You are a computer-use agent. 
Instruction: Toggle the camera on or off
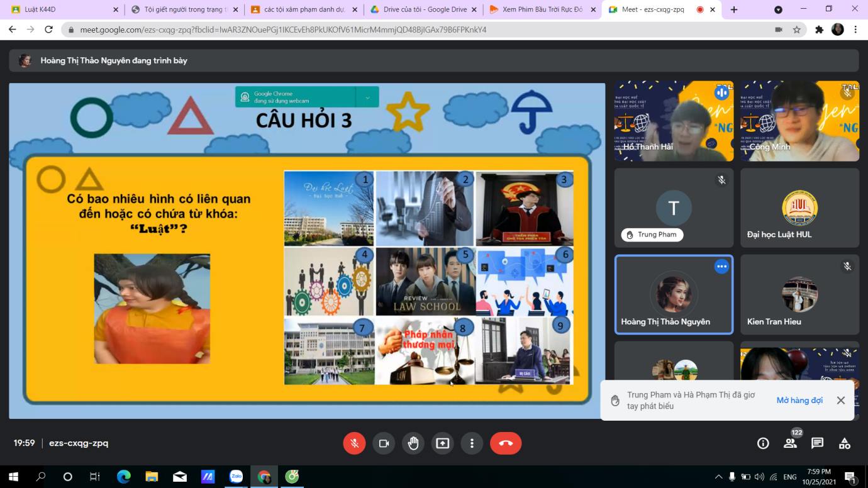coord(384,443)
